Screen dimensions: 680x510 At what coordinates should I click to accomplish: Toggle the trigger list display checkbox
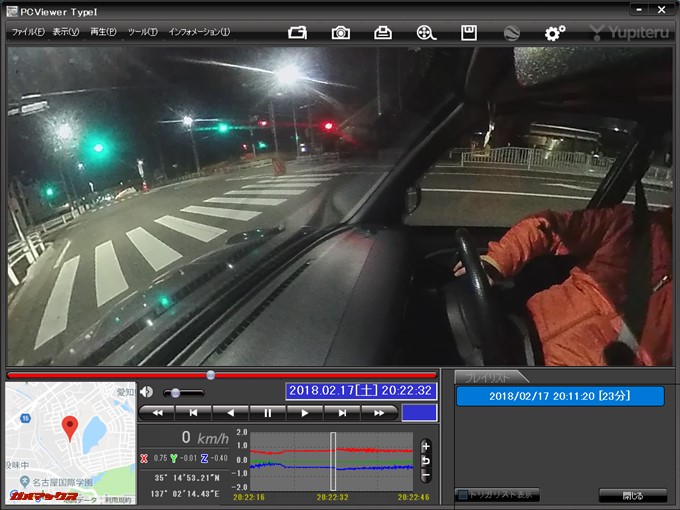coord(462,495)
